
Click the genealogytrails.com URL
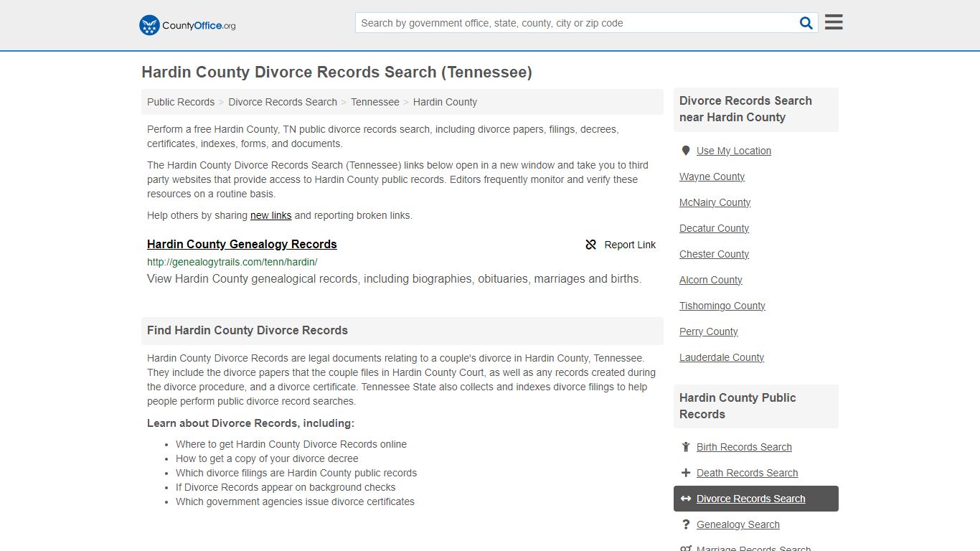coord(232,262)
